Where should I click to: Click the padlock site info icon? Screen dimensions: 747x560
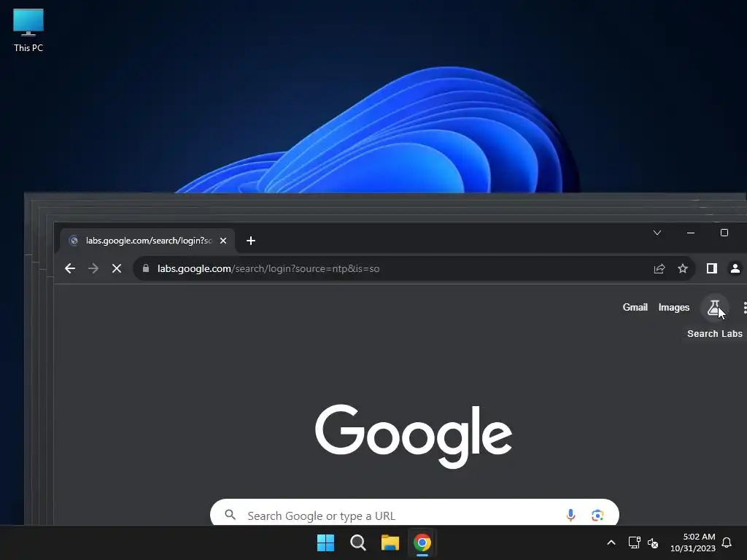pos(146,268)
